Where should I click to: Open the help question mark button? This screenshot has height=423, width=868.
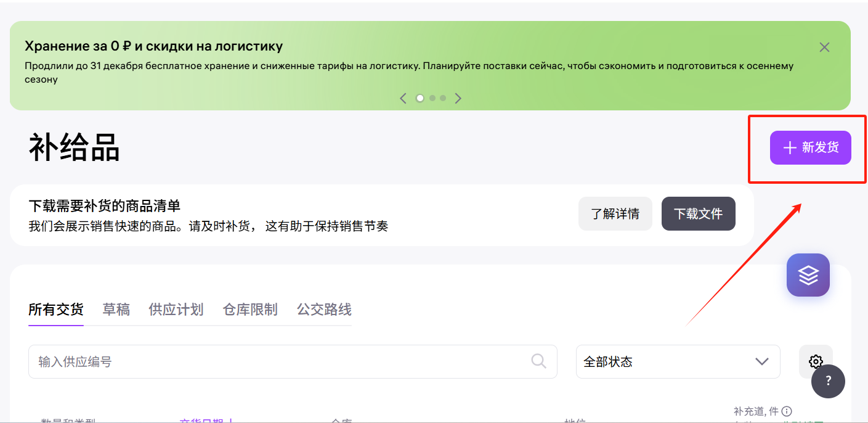pos(828,382)
